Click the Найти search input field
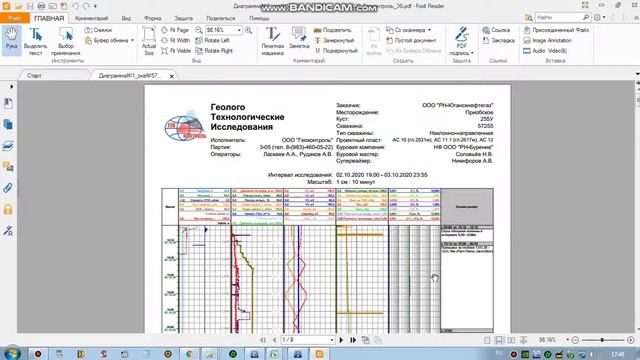The height and width of the screenshot is (360, 640). tap(558, 18)
